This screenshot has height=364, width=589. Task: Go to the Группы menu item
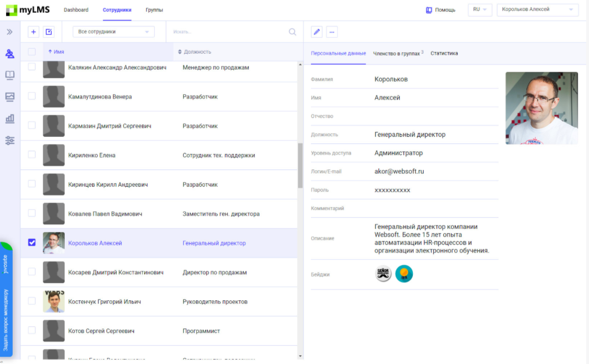click(x=154, y=10)
